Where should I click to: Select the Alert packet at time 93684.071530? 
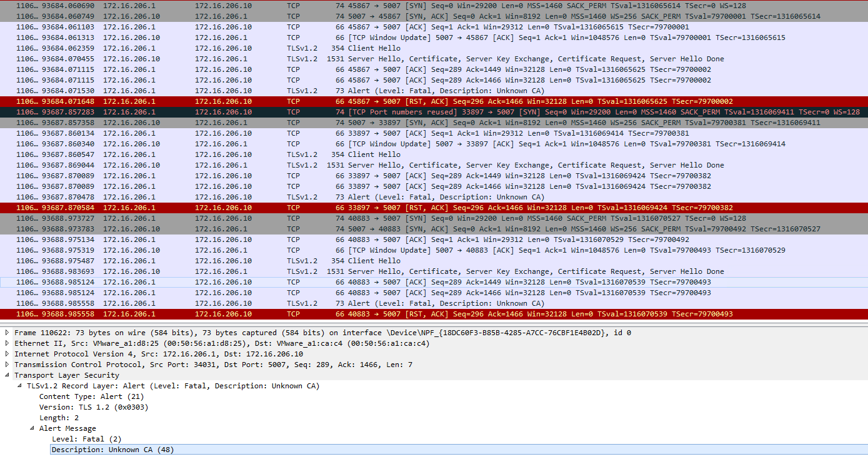[434, 91]
